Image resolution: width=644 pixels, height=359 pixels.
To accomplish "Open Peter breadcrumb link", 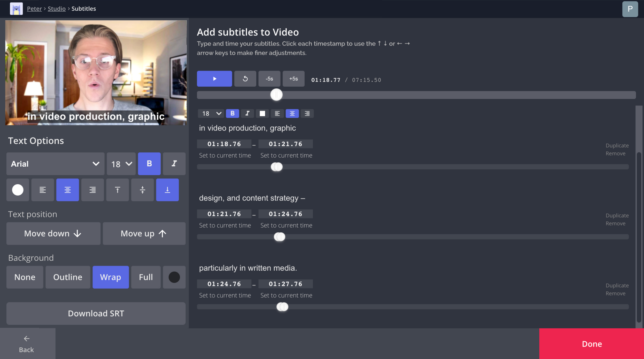I will [34, 9].
